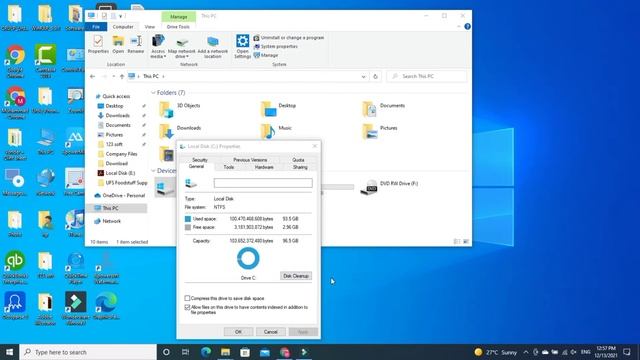Click OK in the Properties dialog

[238, 332]
